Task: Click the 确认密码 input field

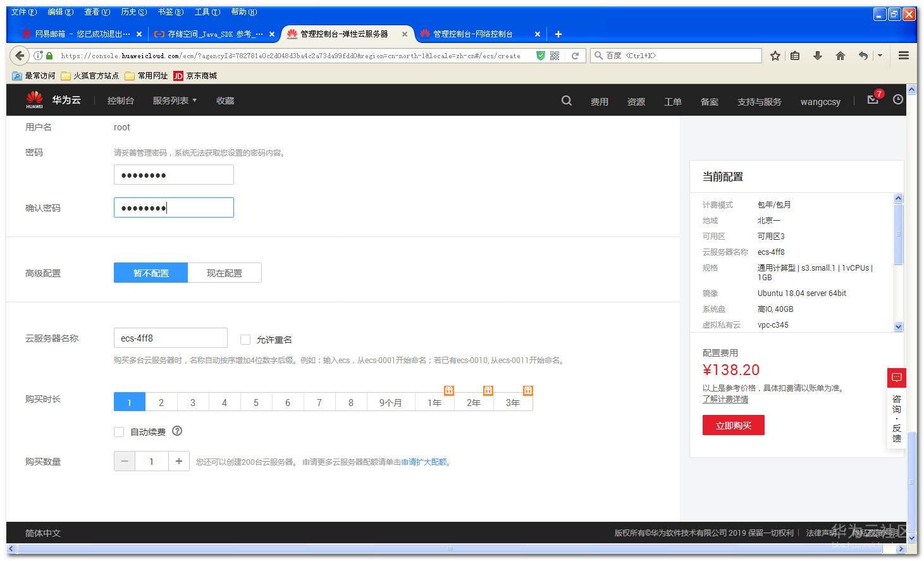Action: coord(174,207)
